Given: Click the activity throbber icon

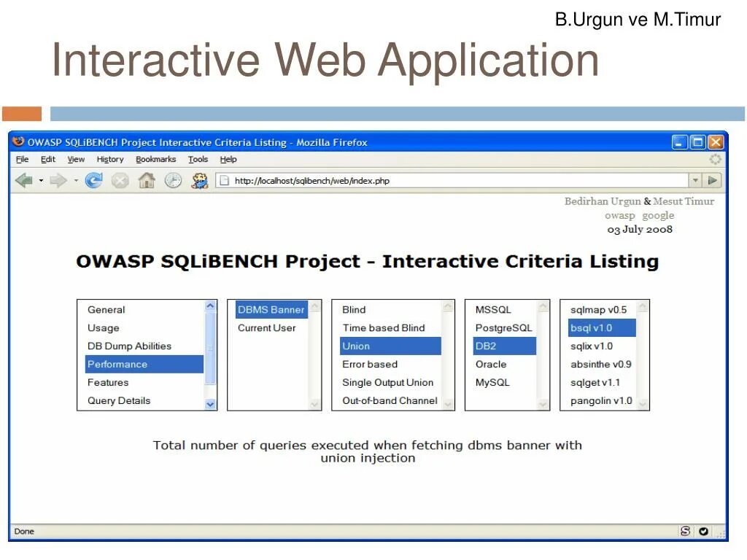Looking at the screenshot, I should [715, 160].
